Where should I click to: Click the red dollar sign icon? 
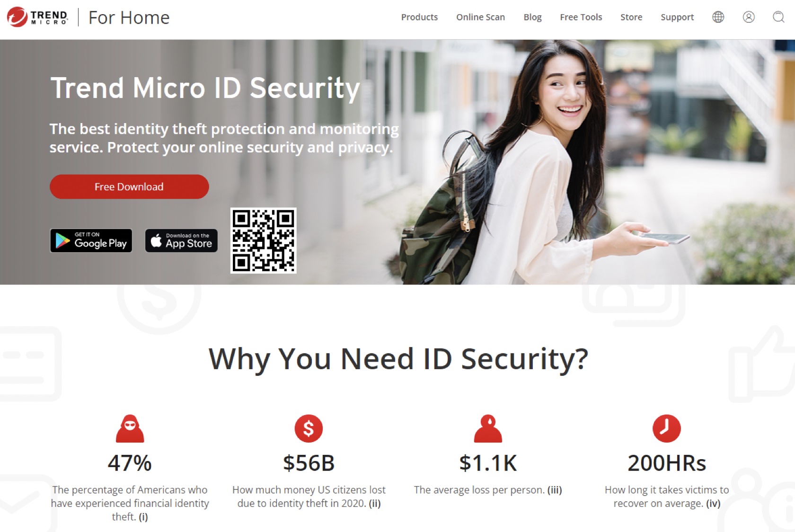309,428
